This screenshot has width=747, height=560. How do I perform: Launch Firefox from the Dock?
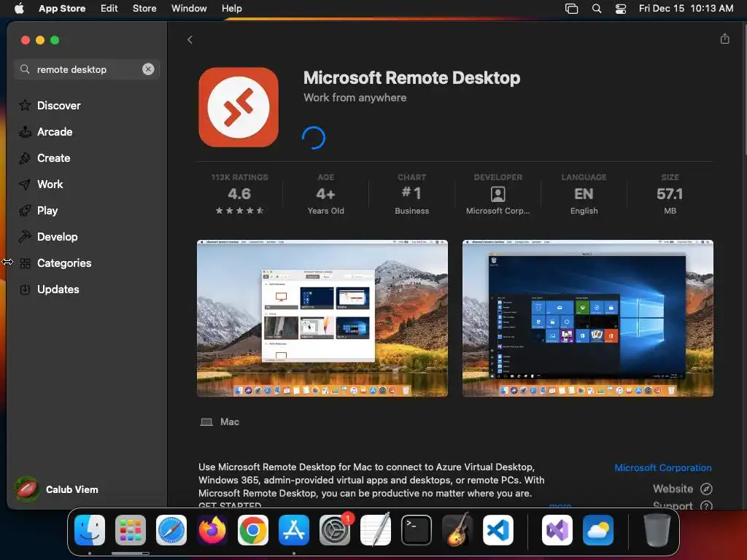coord(212,530)
